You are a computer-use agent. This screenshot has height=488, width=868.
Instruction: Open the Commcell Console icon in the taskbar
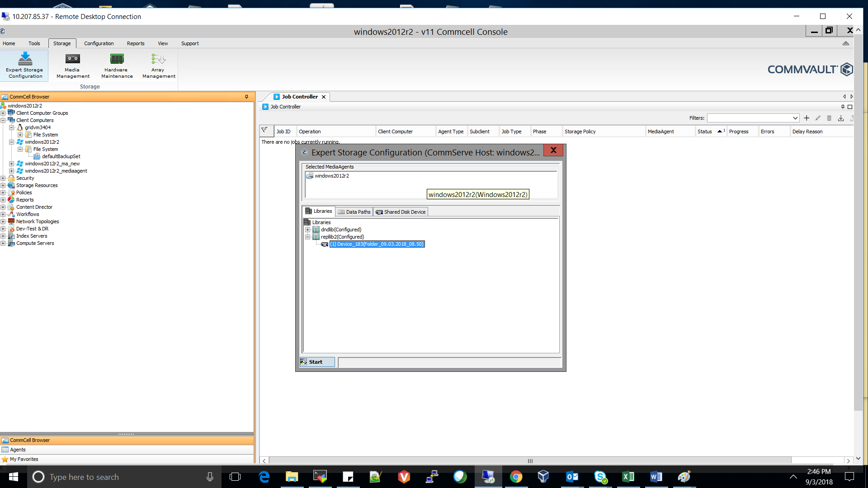point(488,477)
